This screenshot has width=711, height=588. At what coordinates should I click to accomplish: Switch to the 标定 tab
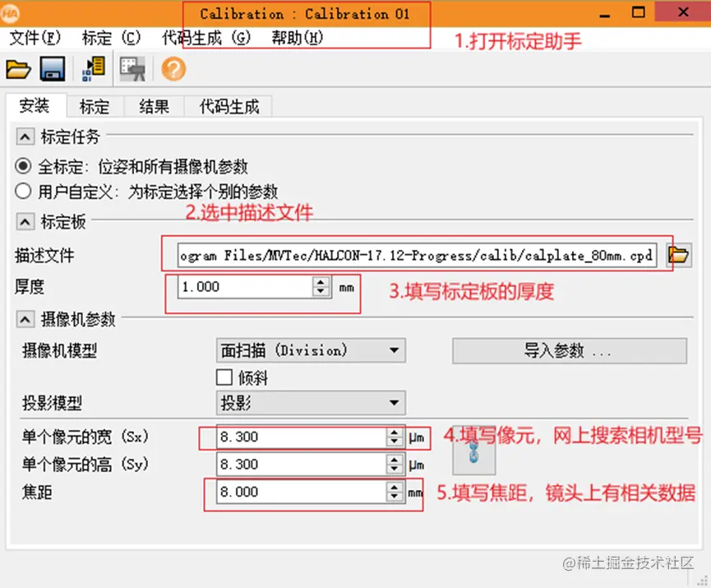pyautogui.click(x=95, y=107)
